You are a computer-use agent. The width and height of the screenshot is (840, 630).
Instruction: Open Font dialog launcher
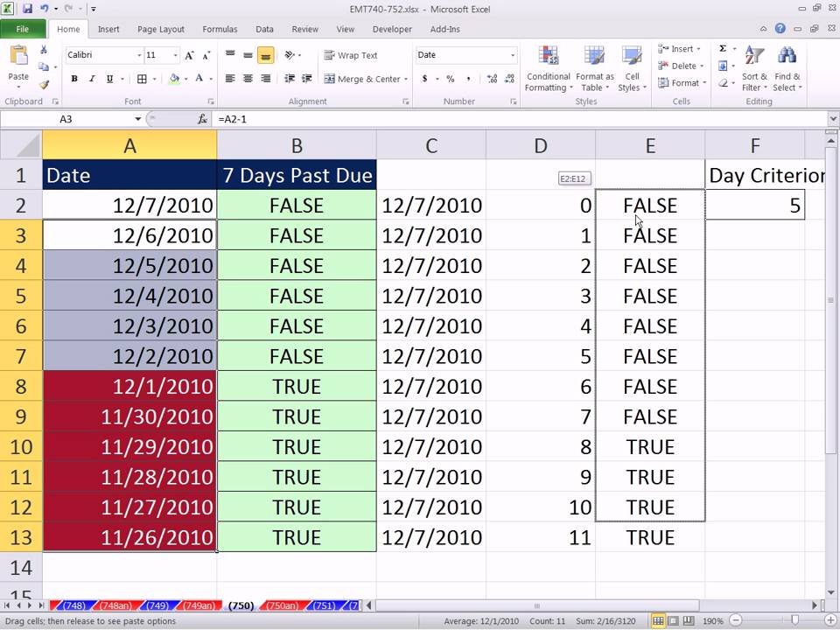point(211,101)
